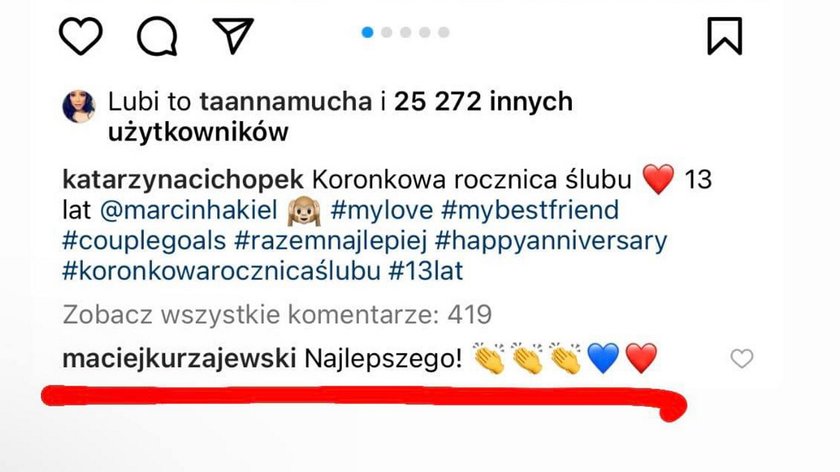This screenshot has height=472, width=840.
Task: Open the maciejkurzajewski commenter profile
Action: (x=179, y=359)
